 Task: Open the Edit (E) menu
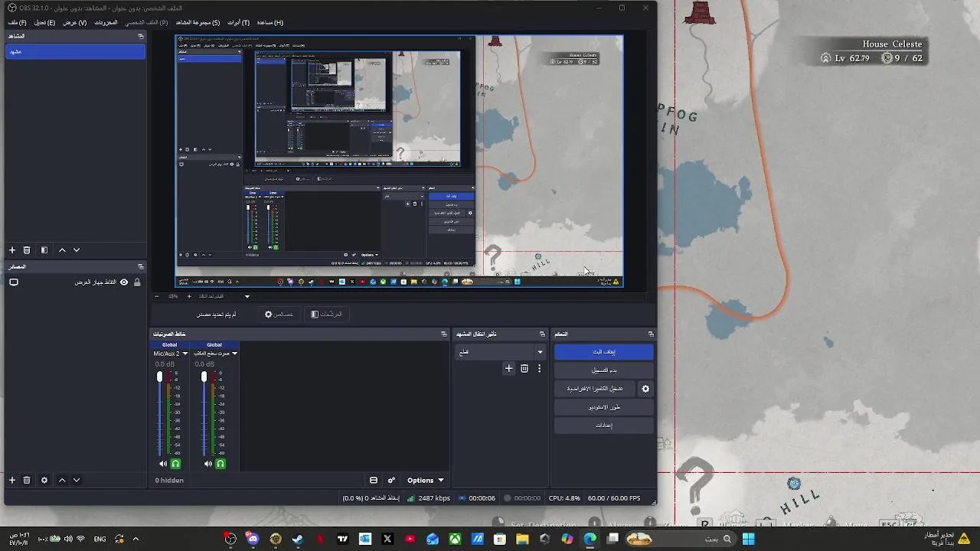tap(44, 23)
